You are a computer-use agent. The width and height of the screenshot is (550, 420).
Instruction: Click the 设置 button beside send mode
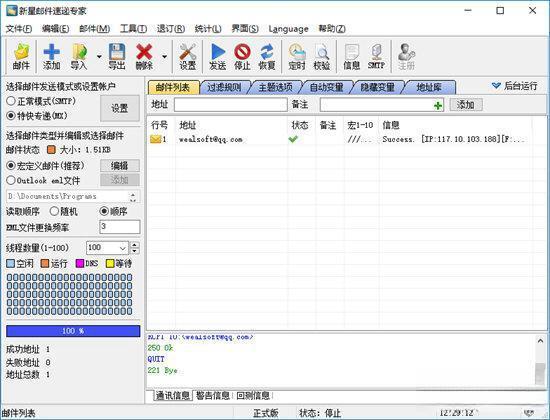[x=120, y=108]
